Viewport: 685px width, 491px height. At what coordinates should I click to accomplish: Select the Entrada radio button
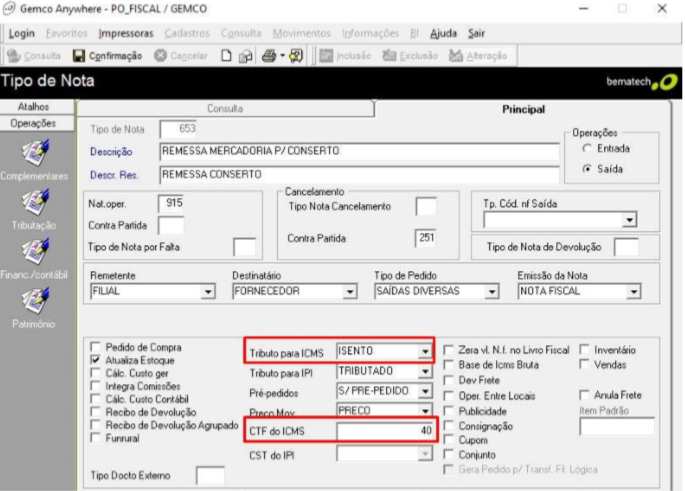(587, 149)
